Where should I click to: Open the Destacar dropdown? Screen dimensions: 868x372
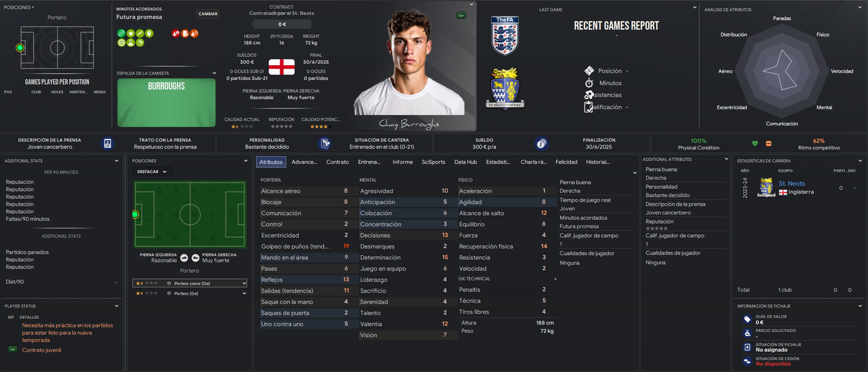click(152, 172)
